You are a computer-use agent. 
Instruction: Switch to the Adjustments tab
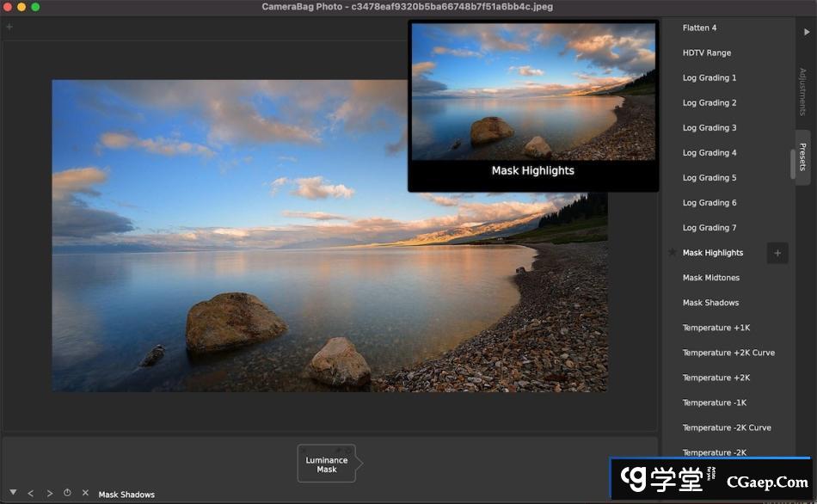[x=803, y=92]
